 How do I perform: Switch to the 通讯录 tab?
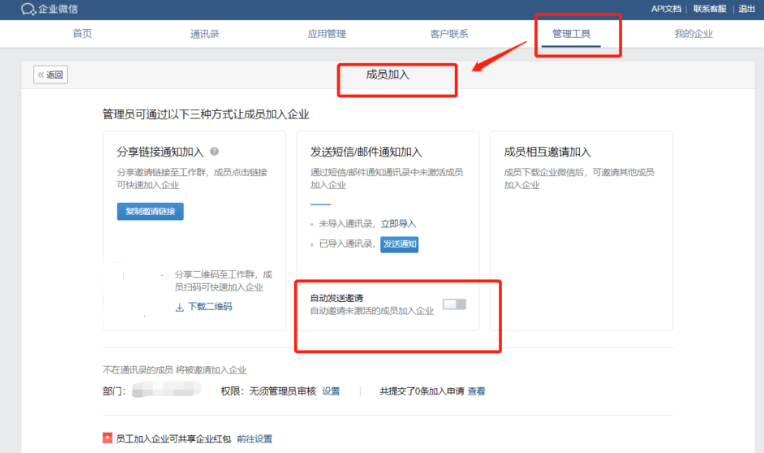click(204, 34)
